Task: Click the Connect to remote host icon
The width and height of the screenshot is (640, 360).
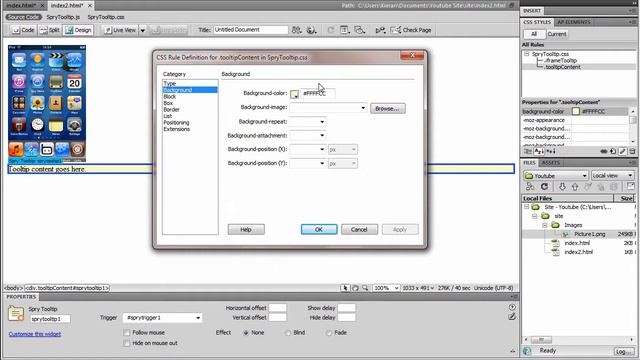Action: click(x=530, y=187)
